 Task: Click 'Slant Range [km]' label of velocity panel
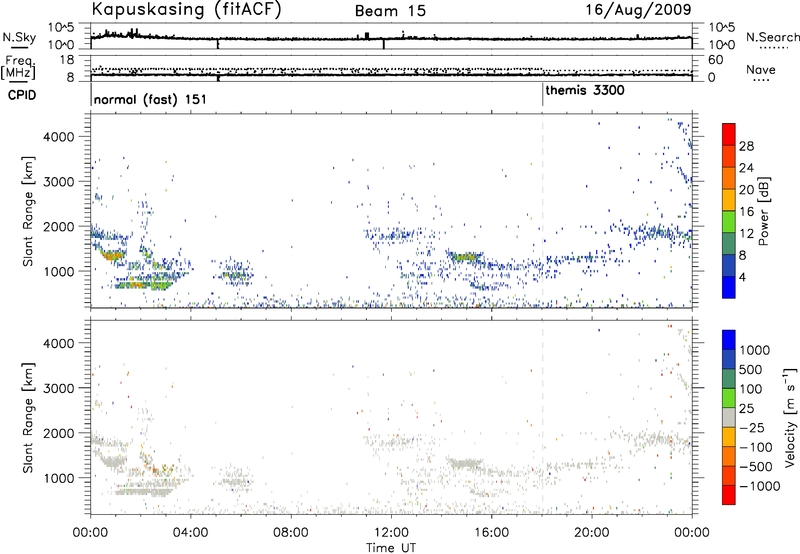click(28, 417)
